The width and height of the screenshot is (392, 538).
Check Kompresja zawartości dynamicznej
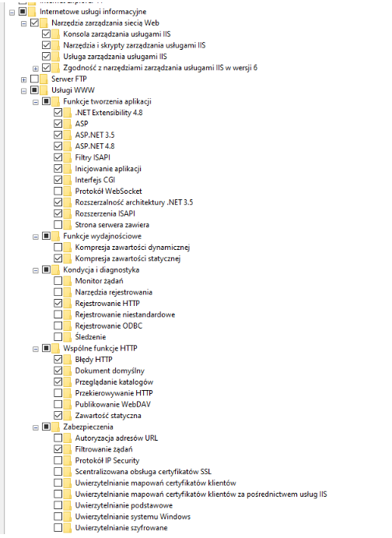[58, 247]
